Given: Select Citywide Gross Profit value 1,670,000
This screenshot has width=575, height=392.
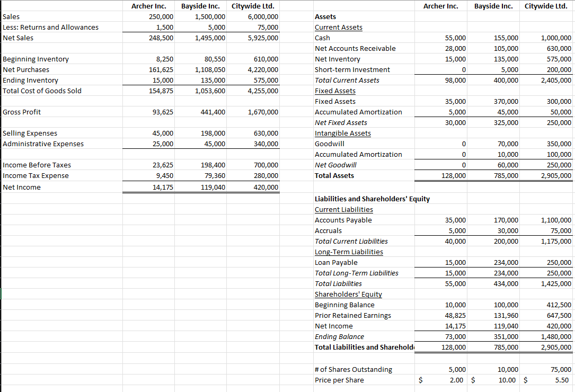Looking at the screenshot, I should coord(263,112).
